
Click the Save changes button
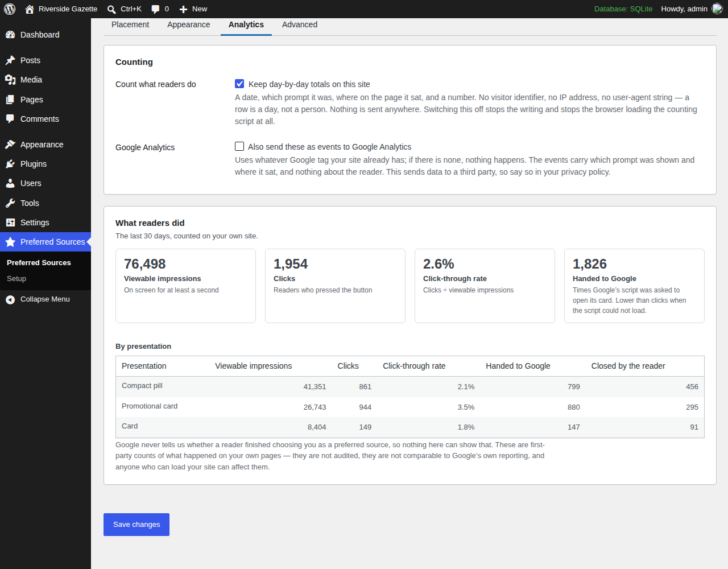click(136, 525)
